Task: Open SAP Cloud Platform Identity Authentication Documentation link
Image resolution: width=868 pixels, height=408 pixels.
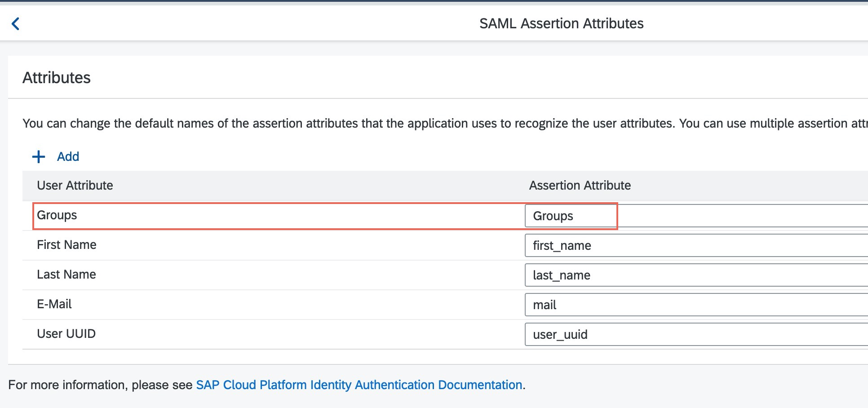Action: point(359,385)
